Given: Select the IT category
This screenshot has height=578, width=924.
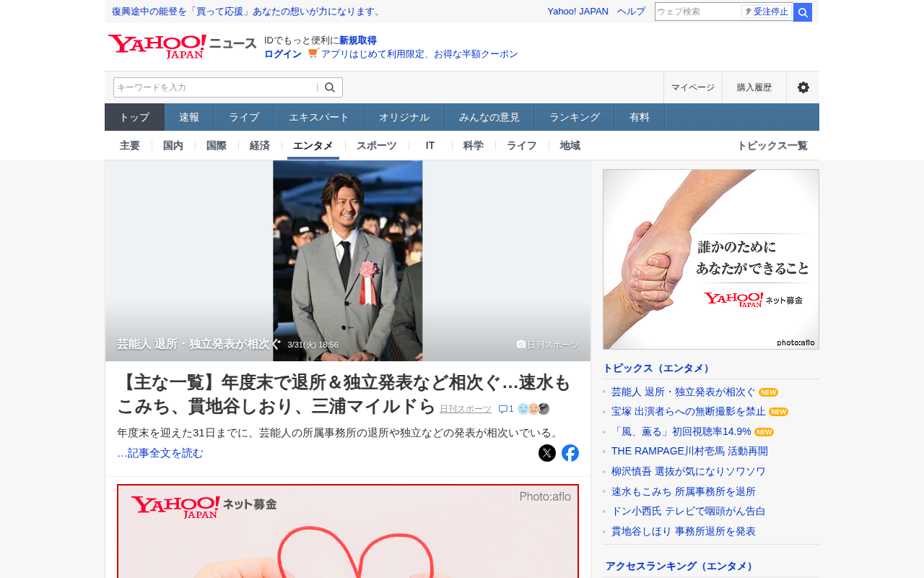Looking at the screenshot, I should point(430,145).
